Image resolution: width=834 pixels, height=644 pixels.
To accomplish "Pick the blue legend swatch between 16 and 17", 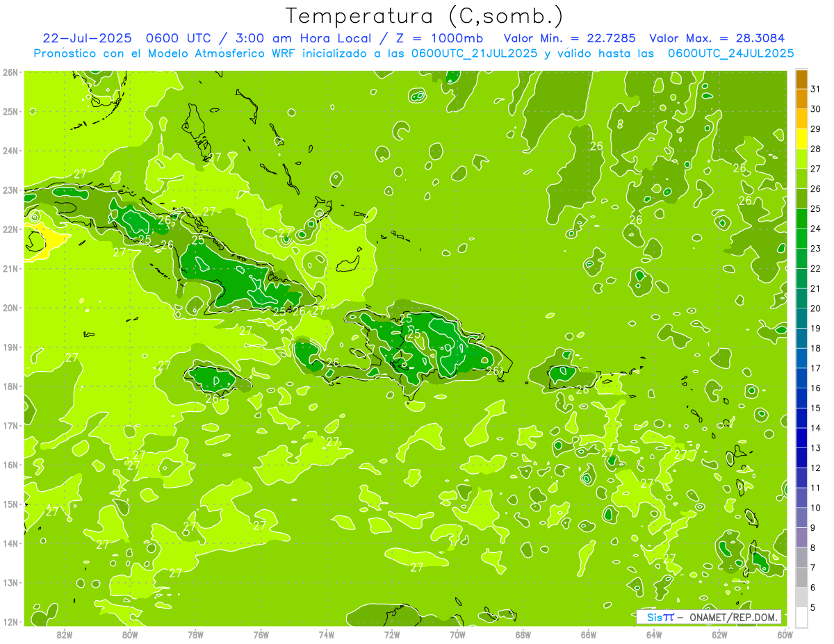I will coord(801,378).
